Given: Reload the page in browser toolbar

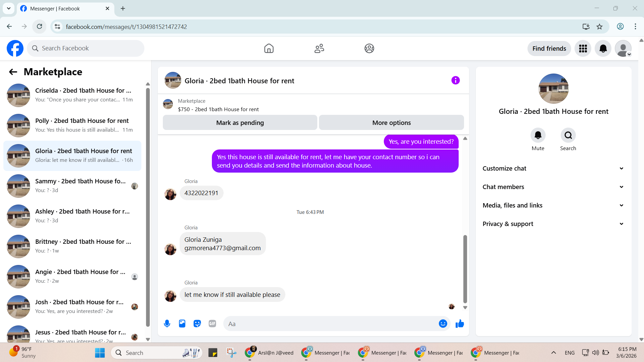Looking at the screenshot, I should 39,27.
